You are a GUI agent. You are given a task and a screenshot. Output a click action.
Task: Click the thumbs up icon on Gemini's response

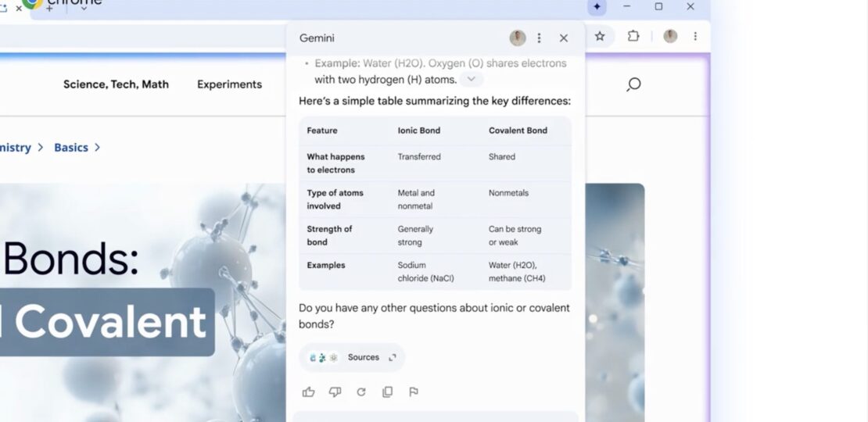pos(308,392)
